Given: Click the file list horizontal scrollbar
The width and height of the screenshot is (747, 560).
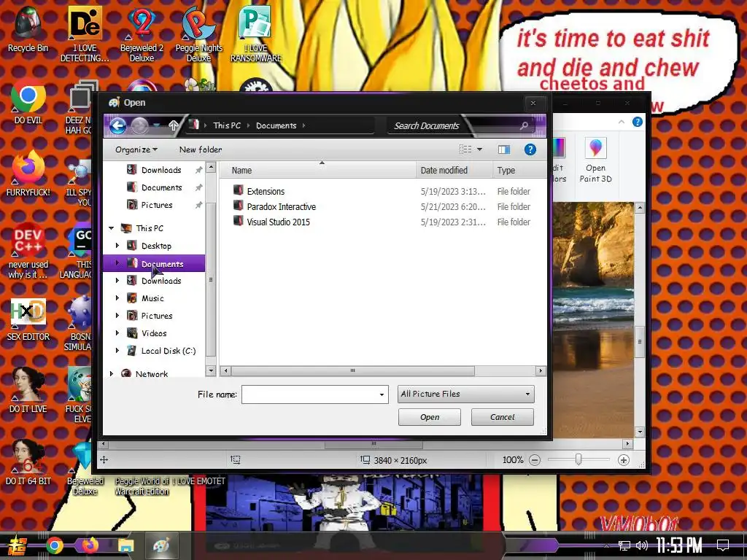Looking at the screenshot, I should coord(352,370).
